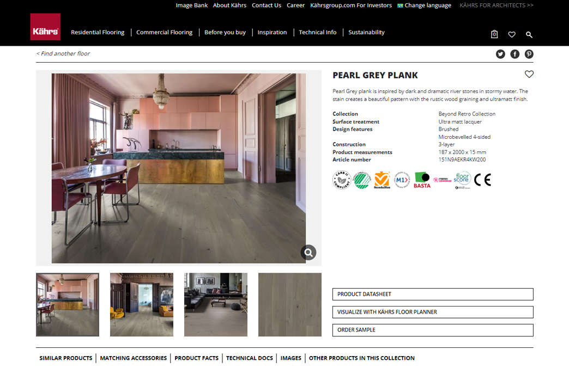The width and height of the screenshot is (569, 392).
Task: Click the Surface treatment label
Action: click(356, 122)
